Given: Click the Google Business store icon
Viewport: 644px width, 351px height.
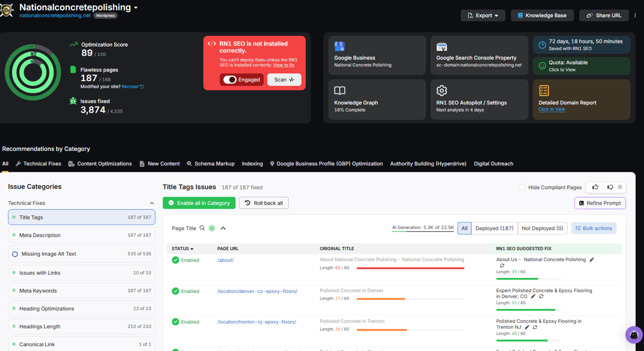Looking at the screenshot, I should [339, 46].
